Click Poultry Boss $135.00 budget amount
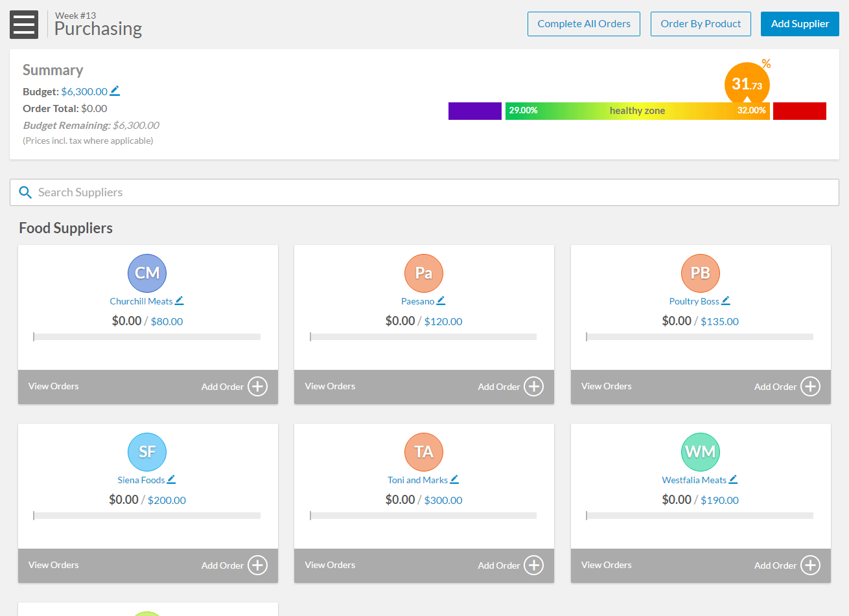Image resolution: width=849 pixels, height=616 pixels. pos(719,321)
